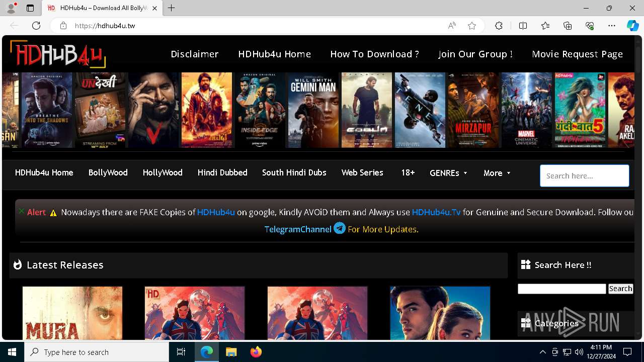644x362 pixels.
Task: Open Join Our Group ! link
Action: (475, 54)
